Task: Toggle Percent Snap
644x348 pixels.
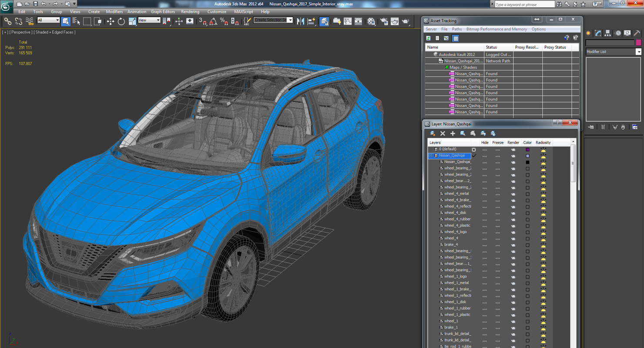Action: click(x=224, y=21)
